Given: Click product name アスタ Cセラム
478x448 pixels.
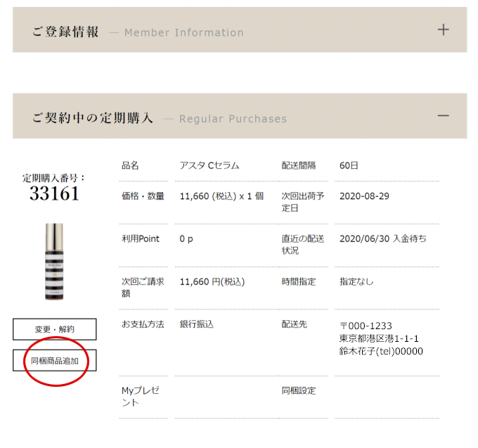Looking at the screenshot, I should (209, 165).
